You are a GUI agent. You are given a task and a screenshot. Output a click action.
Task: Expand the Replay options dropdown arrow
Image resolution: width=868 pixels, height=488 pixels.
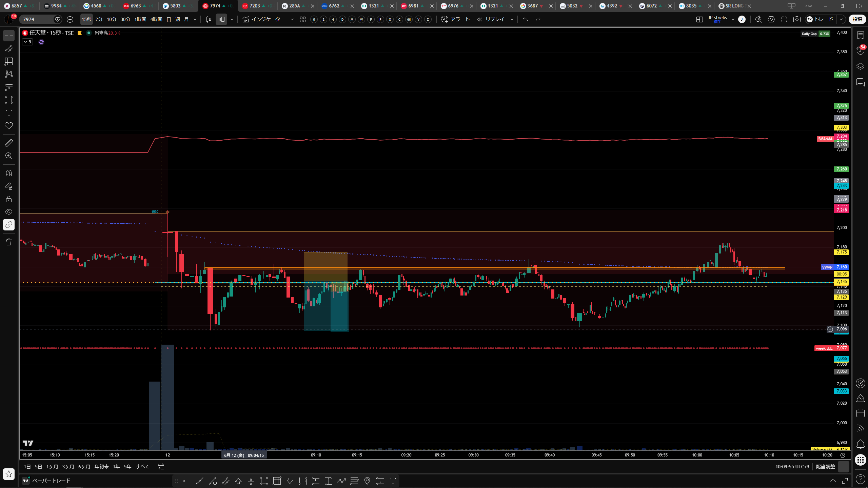512,19
